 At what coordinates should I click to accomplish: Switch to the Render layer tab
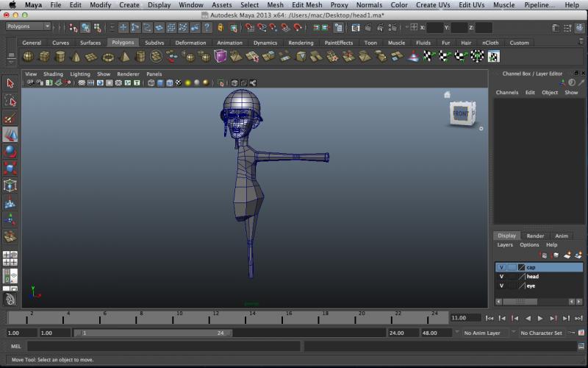(x=535, y=236)
